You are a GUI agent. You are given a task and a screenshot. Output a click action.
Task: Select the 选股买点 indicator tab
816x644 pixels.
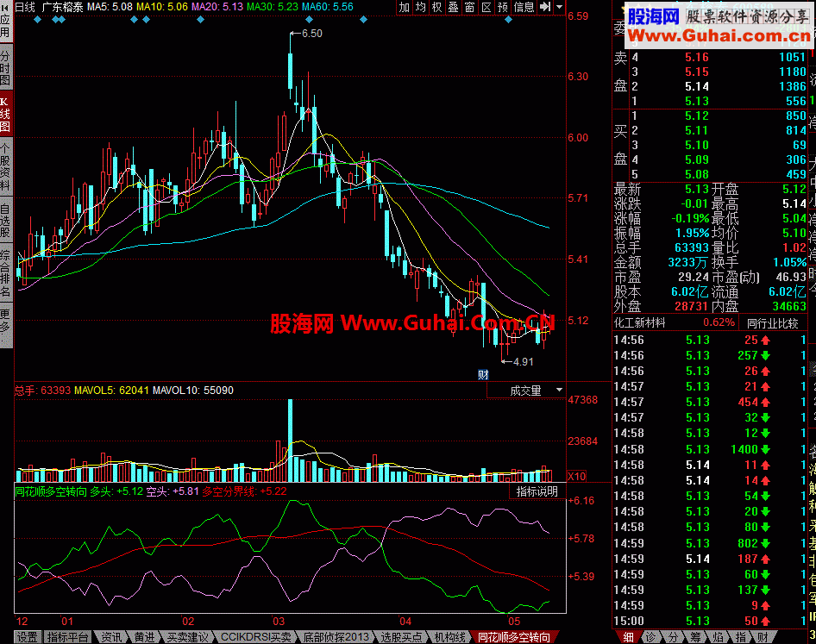point(401,637)
